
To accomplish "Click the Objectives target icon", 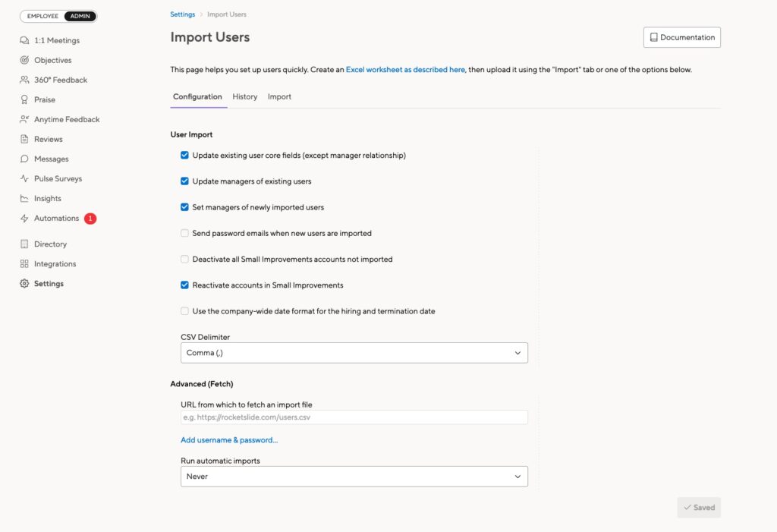I will [x=24, y=60].
